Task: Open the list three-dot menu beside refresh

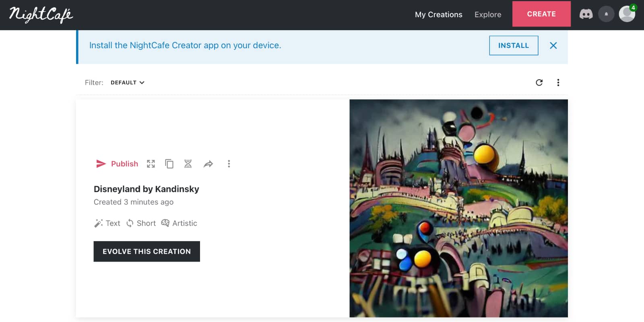Action: click(x=558, y=82)
